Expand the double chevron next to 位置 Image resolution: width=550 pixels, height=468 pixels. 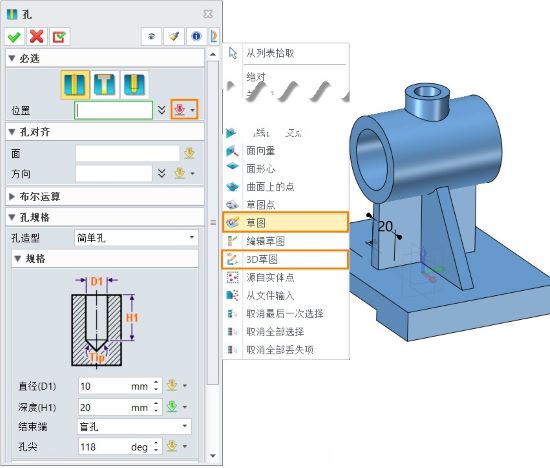tap(161, 111)
